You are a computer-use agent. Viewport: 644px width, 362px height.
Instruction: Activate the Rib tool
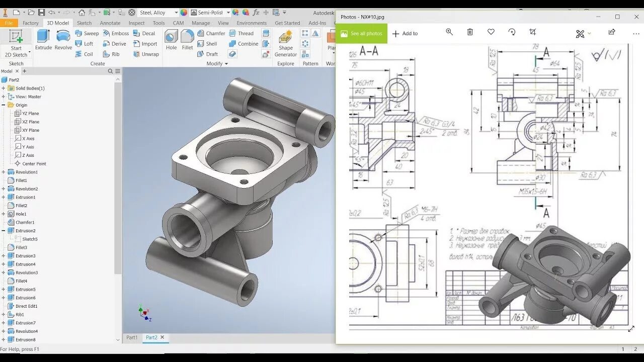[x=111, y=54]
